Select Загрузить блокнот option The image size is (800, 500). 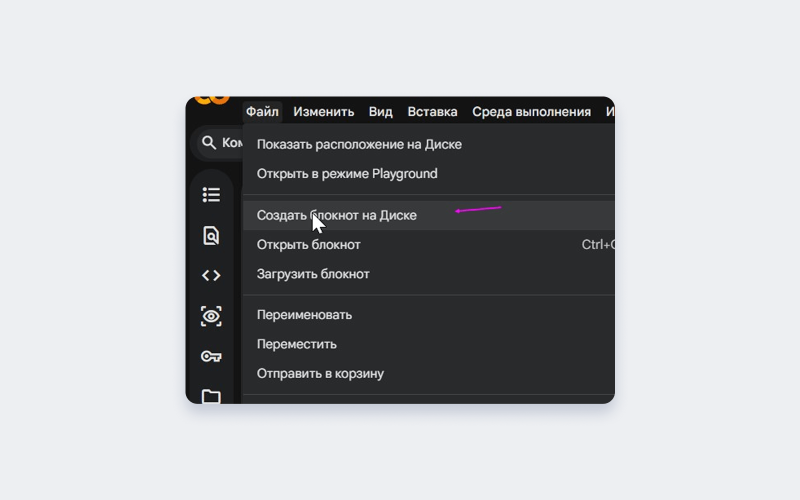[x=313, y=274]
